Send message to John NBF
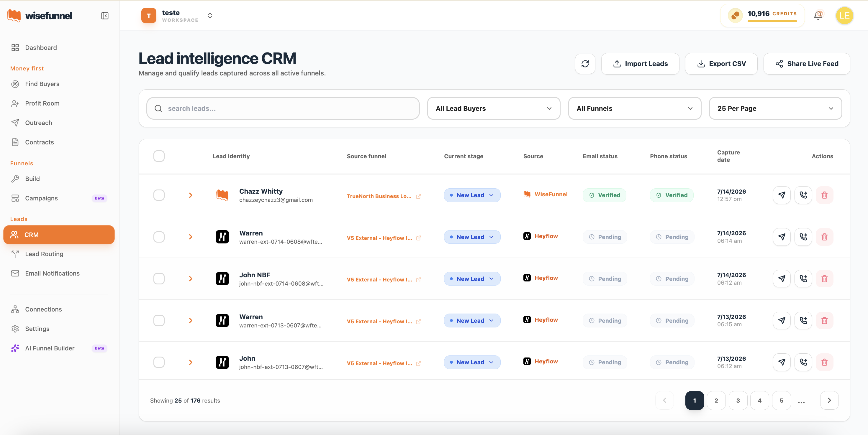 [x=782, y=279]
